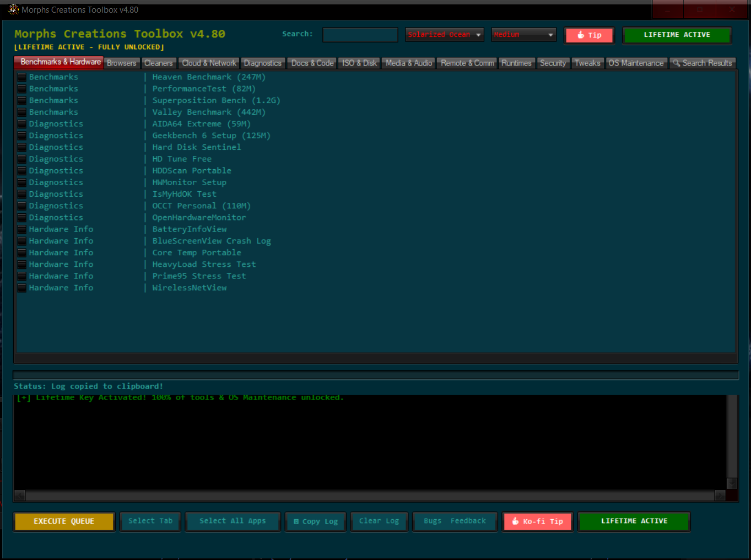Tick the PerformanceTest (82M) checkbox

coord(22,89)
